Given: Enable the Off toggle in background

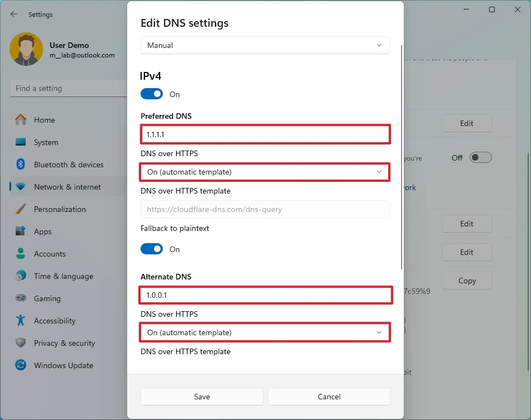Looking at the screenshot, I should 480,158.
